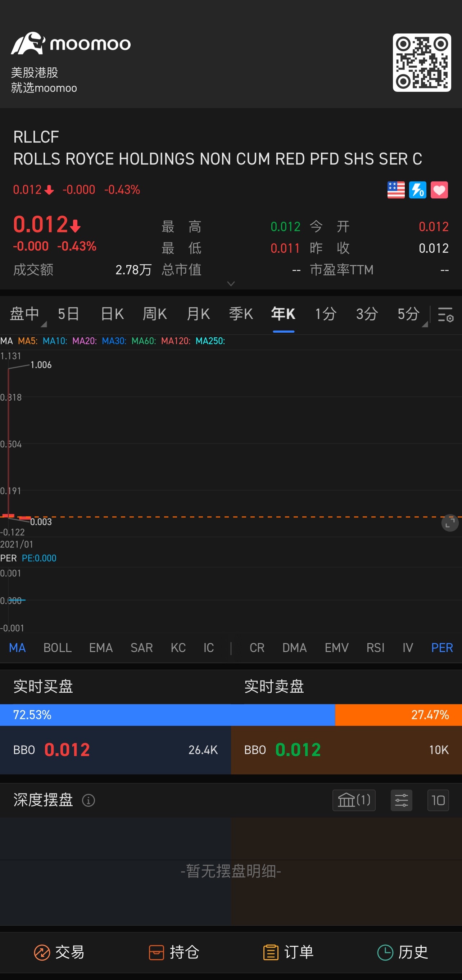Screen dimensions: 462x980
Task: Switch to the 盘中 intraday tab
Action: pyautogui.click(x=25, y=314)
